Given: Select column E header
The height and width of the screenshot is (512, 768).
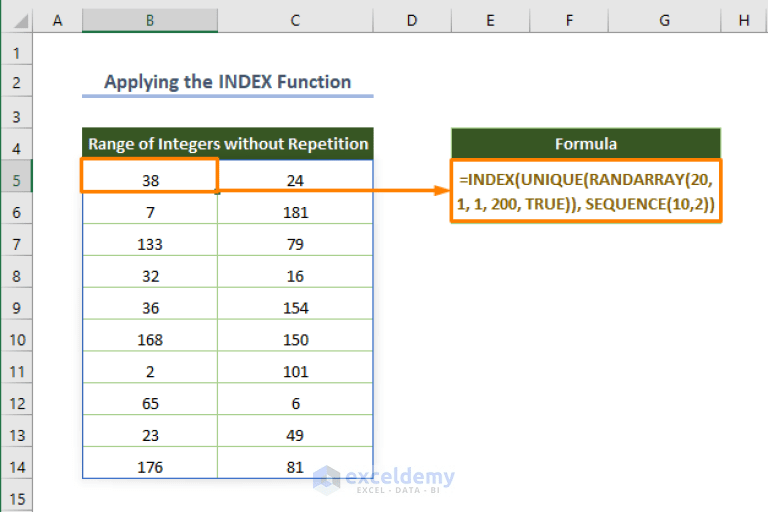Looking at the screenshot, I should (x=490, y=21).
